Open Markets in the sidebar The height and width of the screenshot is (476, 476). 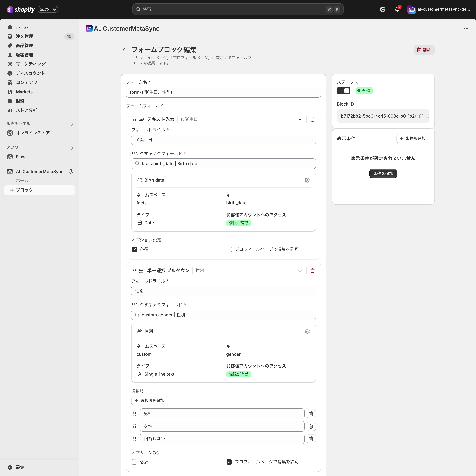coord(40,92)
